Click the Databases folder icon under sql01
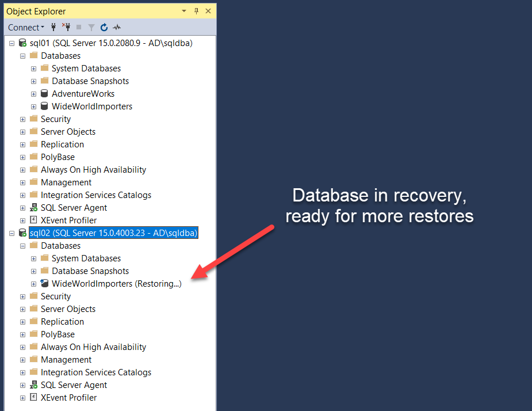The height and width of the screenshot is (411, 532). (33, 55)
